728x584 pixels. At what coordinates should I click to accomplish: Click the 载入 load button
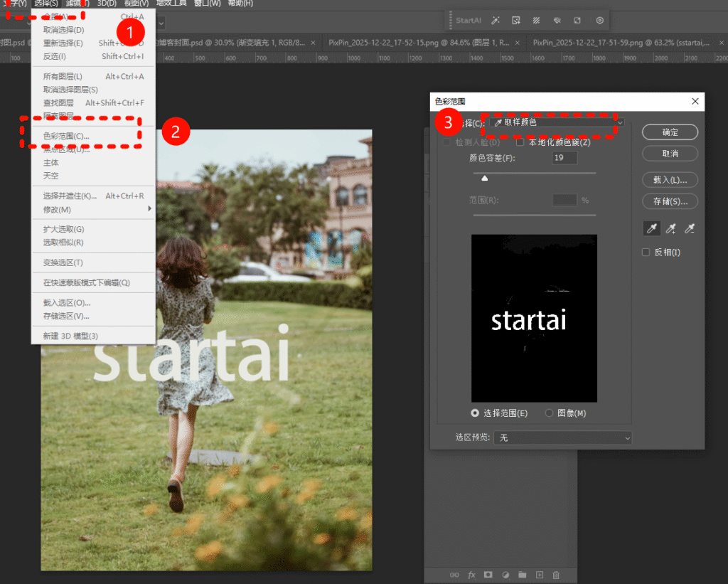pos(669,179)
